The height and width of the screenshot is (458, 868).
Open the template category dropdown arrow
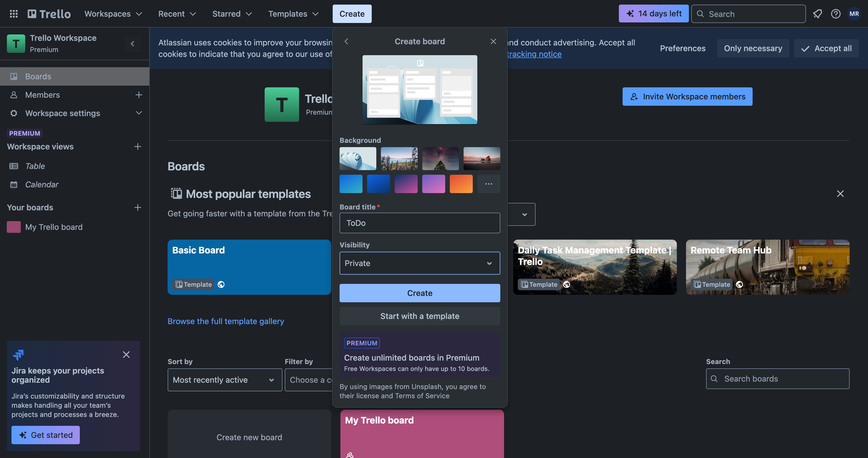[524, 214]
